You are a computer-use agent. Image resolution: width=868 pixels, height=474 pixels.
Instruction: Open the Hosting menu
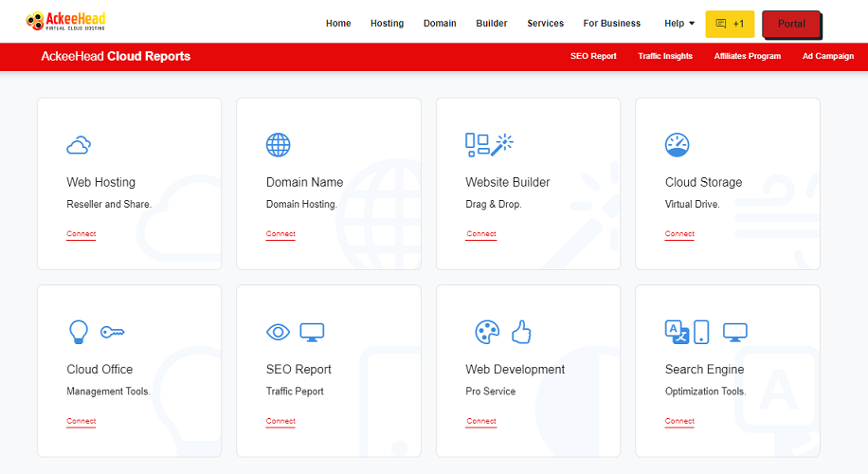[x=387, y=24]
